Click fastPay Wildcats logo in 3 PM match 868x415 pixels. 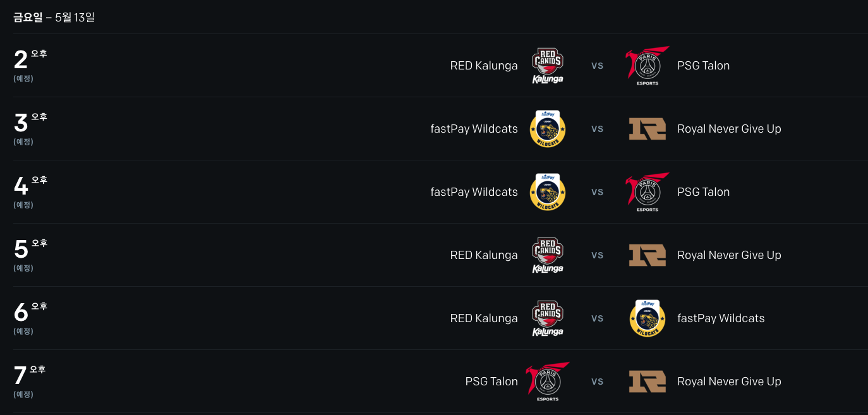(547, 129)
